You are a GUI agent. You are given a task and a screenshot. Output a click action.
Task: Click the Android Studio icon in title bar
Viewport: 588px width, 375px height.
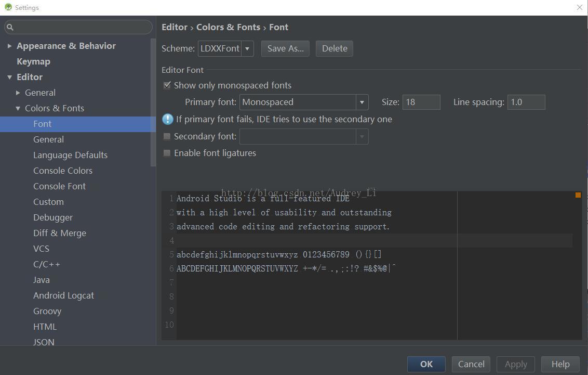(8, 7)
